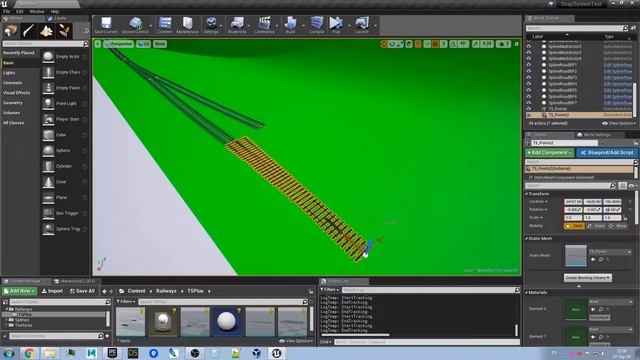Select the Foliage mode icon

point(64,31)
